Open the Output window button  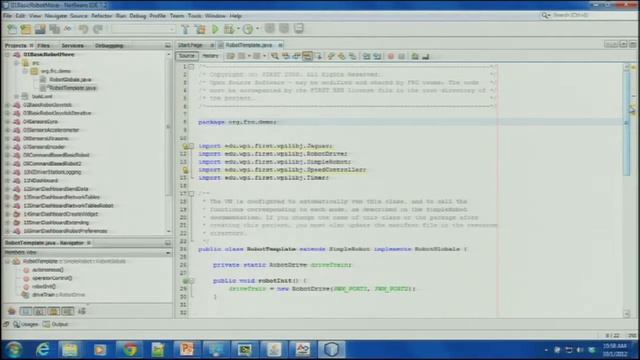point(56,324)
